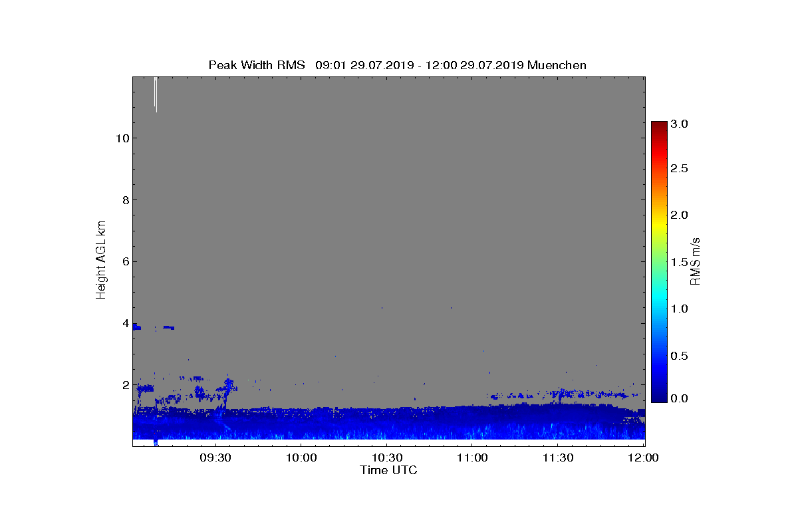The width and height of the screenshot is (798, 532).
Task: Click the '12:00' time tick label
Action: [643, 458]
